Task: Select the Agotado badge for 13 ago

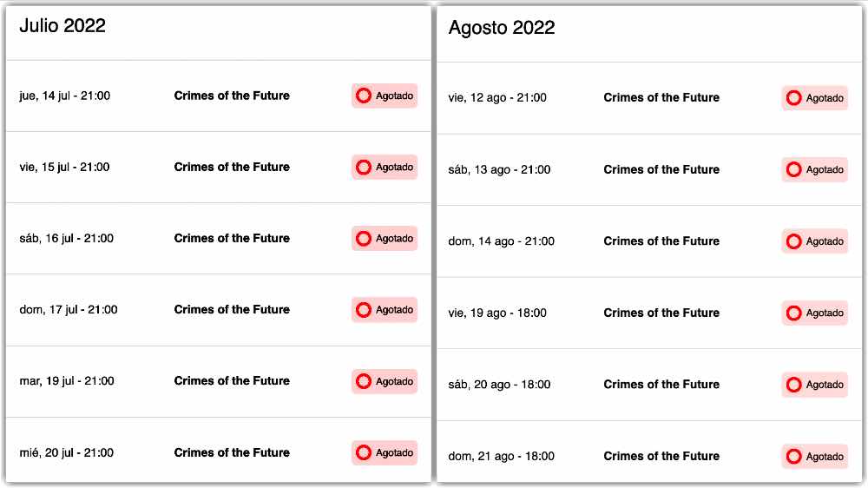Action: click(815, 169)
